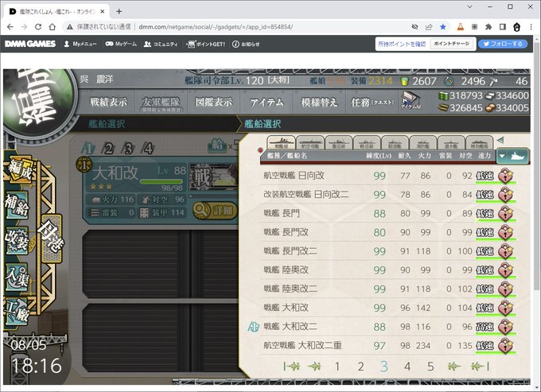
Task: Open the 補給 resupply menu
Action: 18,206
